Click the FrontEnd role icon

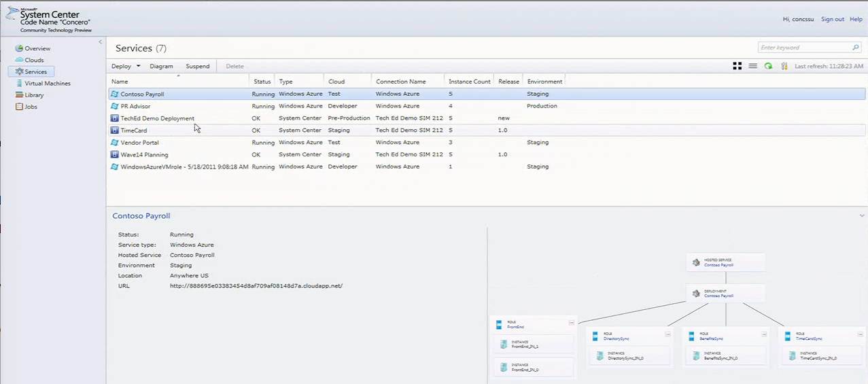[499, 325]
